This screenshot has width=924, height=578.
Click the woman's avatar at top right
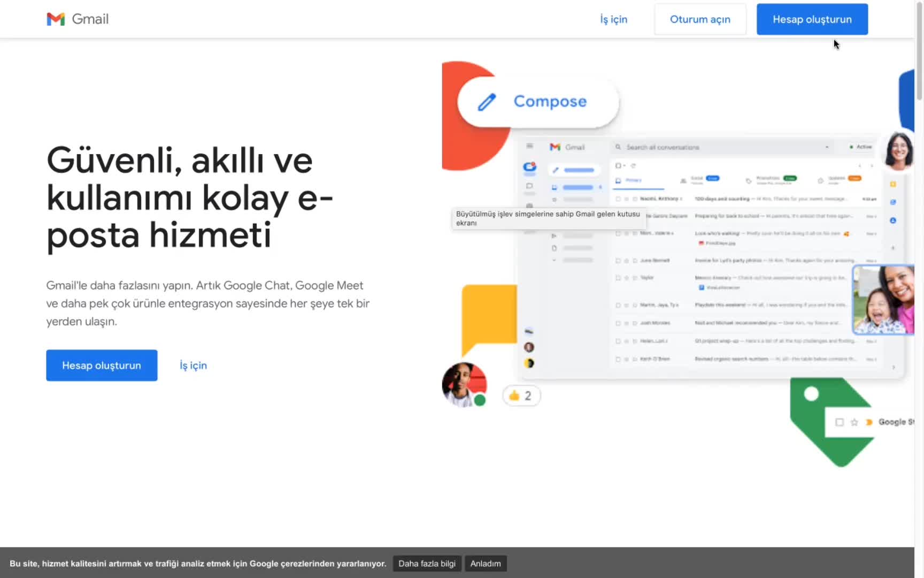click(x=899, y=150)
